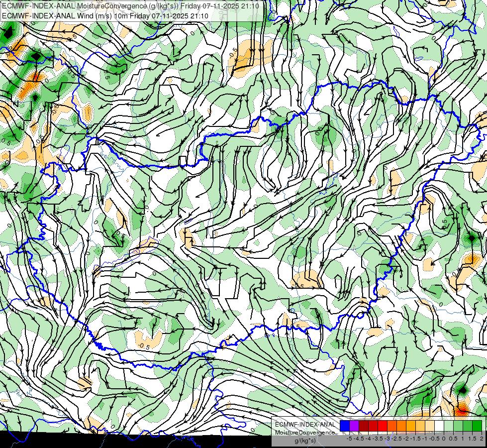Click the light green swatch between 0.5 and 1
This screenshot has height=448, width=487.
coord(458,426)
